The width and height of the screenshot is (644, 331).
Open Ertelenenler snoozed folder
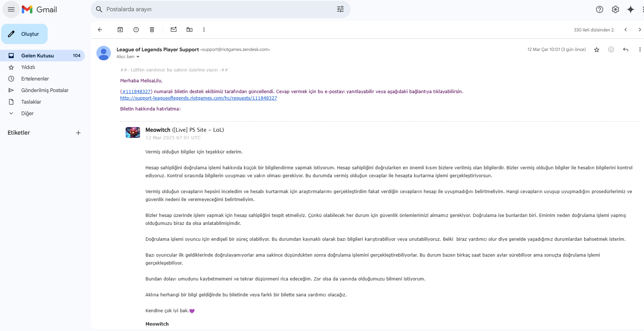[42, 79]
